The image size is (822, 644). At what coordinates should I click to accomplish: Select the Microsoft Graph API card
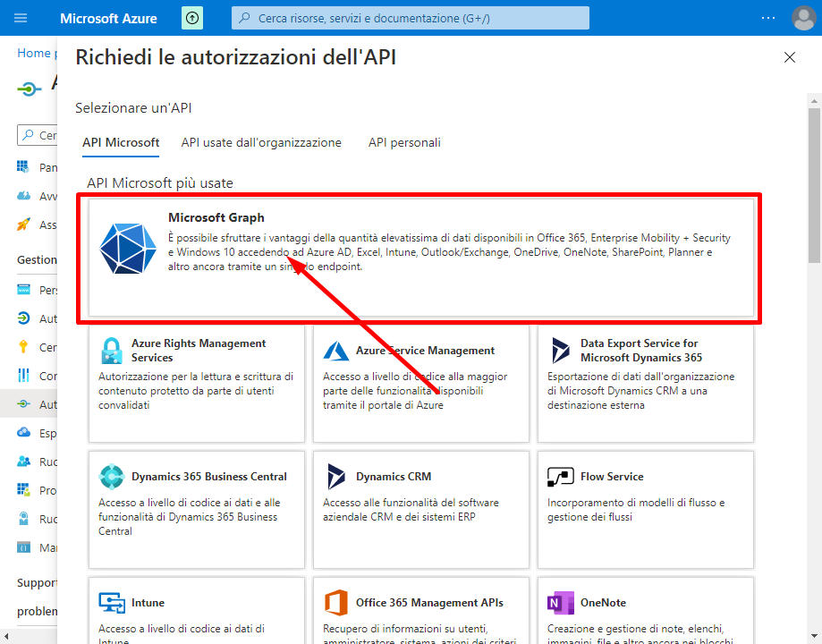point(421,257)
